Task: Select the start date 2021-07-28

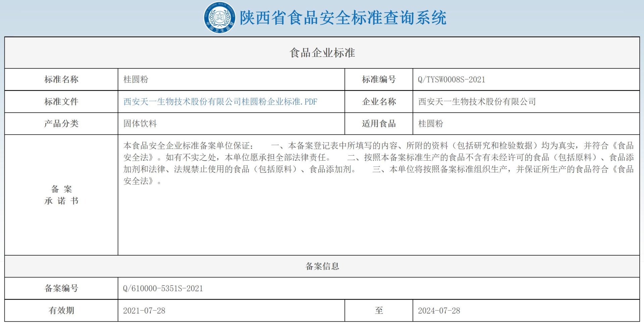Action: pos(144,311)
